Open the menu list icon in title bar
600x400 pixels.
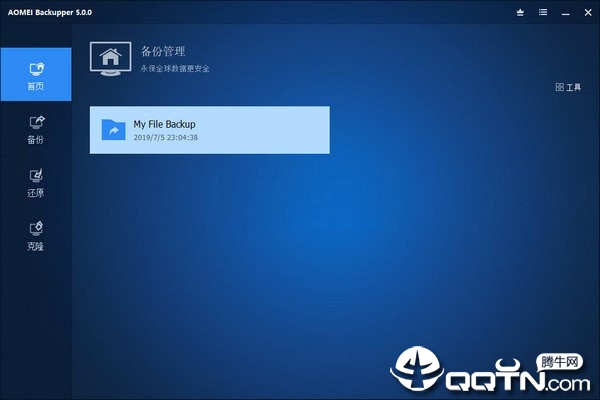(543, 12)
